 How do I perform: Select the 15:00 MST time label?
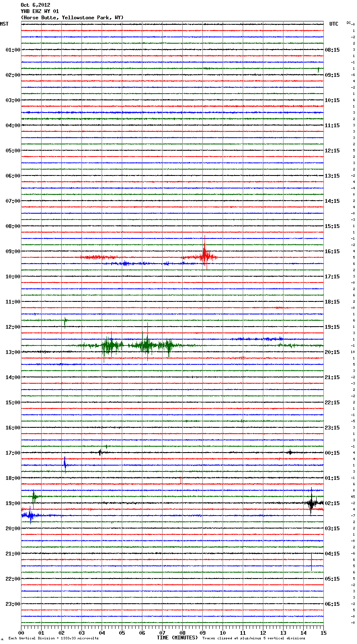point(13,403)
